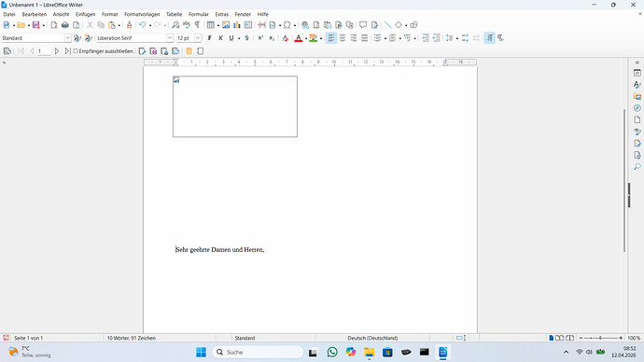Open Tabelle menu
644x362 pixels.
pyautogui.click(x=175, y=14)
